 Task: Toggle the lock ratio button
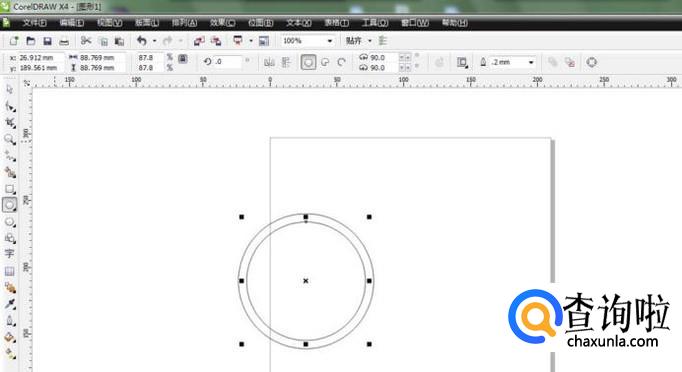coord(183,59)
